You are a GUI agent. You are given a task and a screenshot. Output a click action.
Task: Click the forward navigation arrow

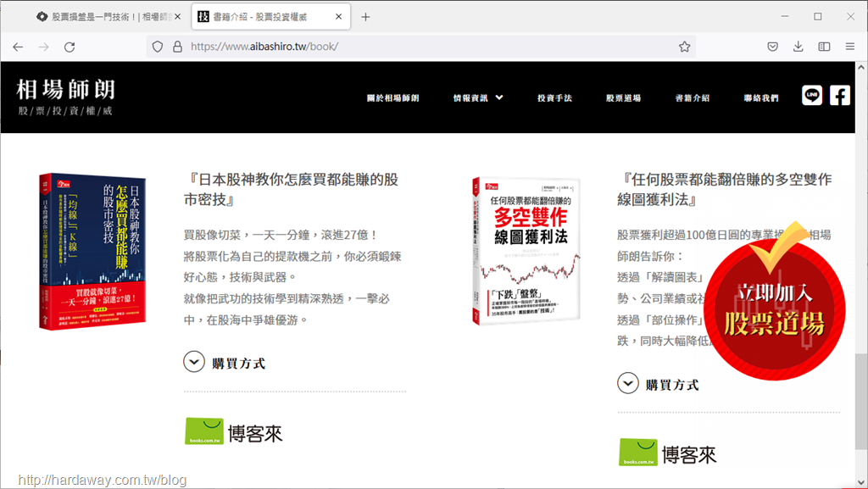44,47
